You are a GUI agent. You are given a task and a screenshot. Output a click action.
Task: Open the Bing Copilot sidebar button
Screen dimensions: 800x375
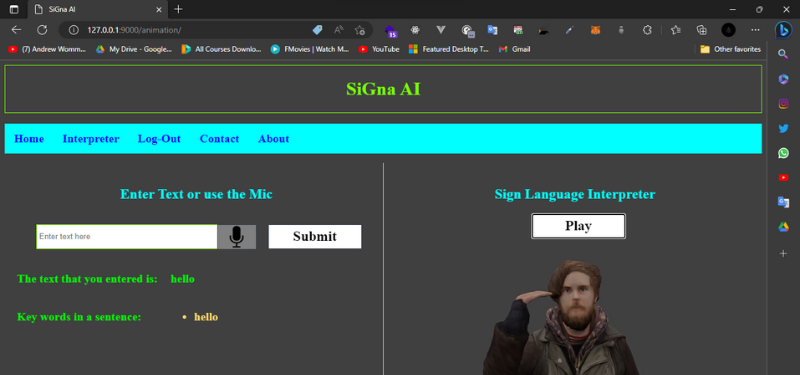(x=783, y=30)
